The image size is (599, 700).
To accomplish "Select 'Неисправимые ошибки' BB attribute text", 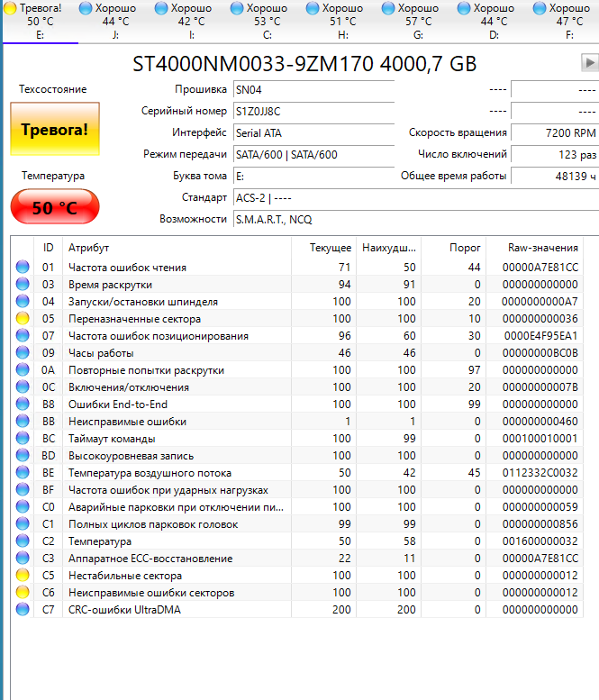I will click(127, 422).
